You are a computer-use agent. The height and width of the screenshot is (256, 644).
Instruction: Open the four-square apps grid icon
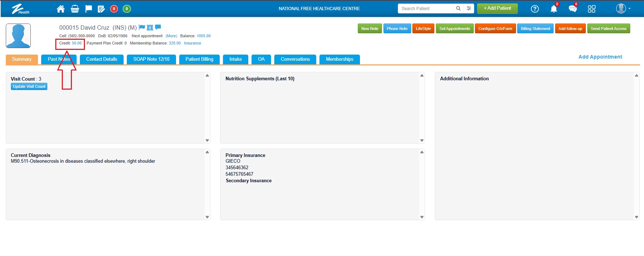591,9
